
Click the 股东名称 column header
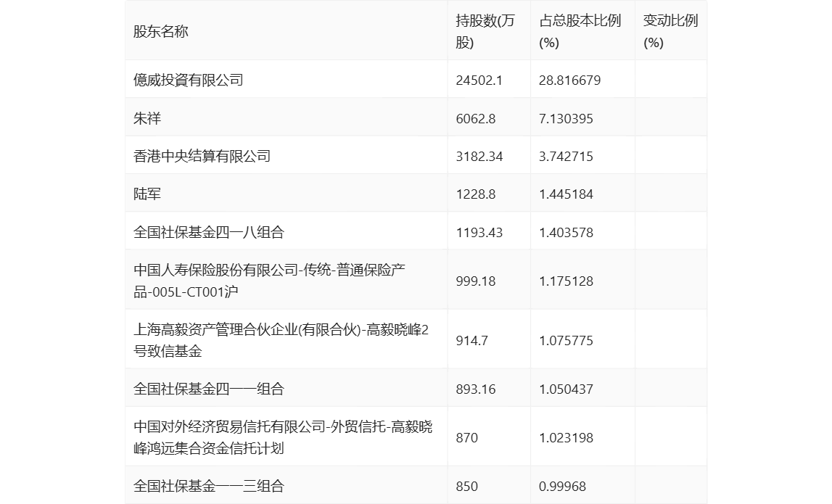pos(161,31)
